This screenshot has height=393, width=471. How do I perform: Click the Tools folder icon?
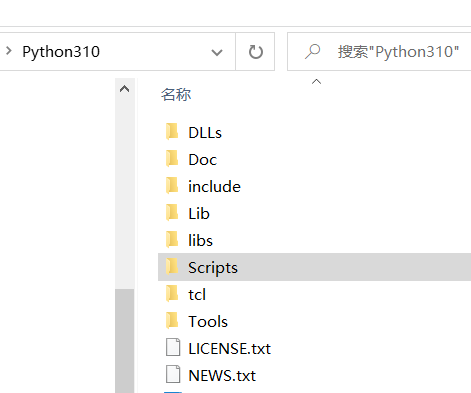coord(172,321)
